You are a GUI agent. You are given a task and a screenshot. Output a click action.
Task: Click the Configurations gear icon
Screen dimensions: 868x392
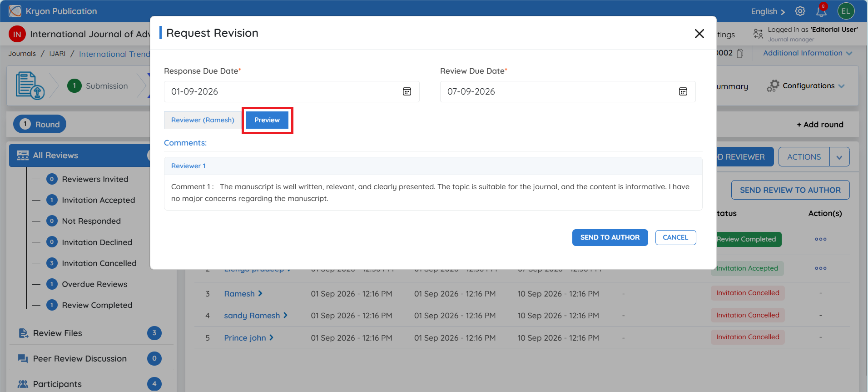773,86
